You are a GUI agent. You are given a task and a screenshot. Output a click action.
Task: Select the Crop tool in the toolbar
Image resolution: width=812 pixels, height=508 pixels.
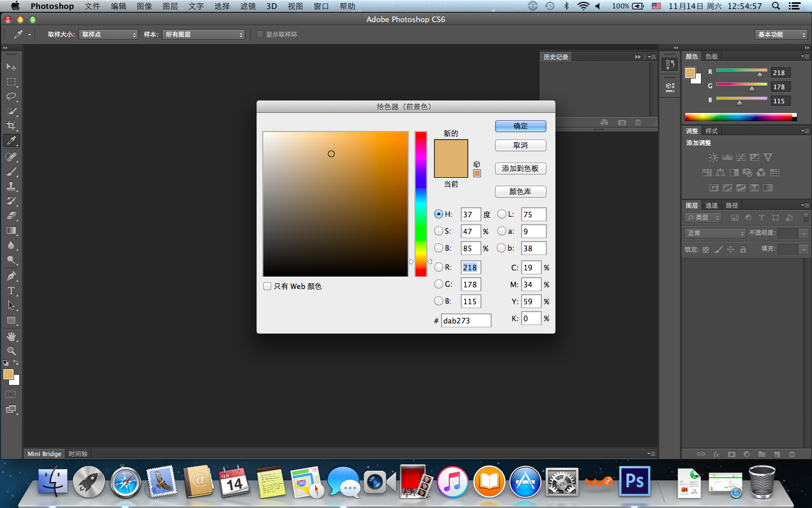coord(11,125)
